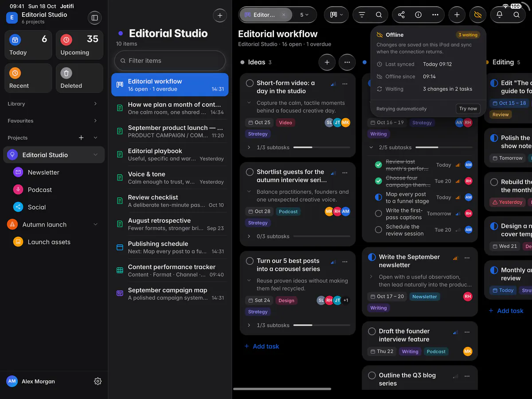Viewport: 532px width, 399px height.
Task: Click Try now in the Offline popup
Action: click(468, 109)
